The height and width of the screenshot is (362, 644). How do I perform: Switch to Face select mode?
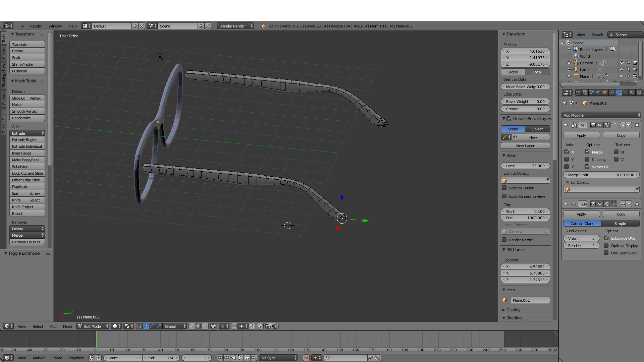(x=205, y=326)
